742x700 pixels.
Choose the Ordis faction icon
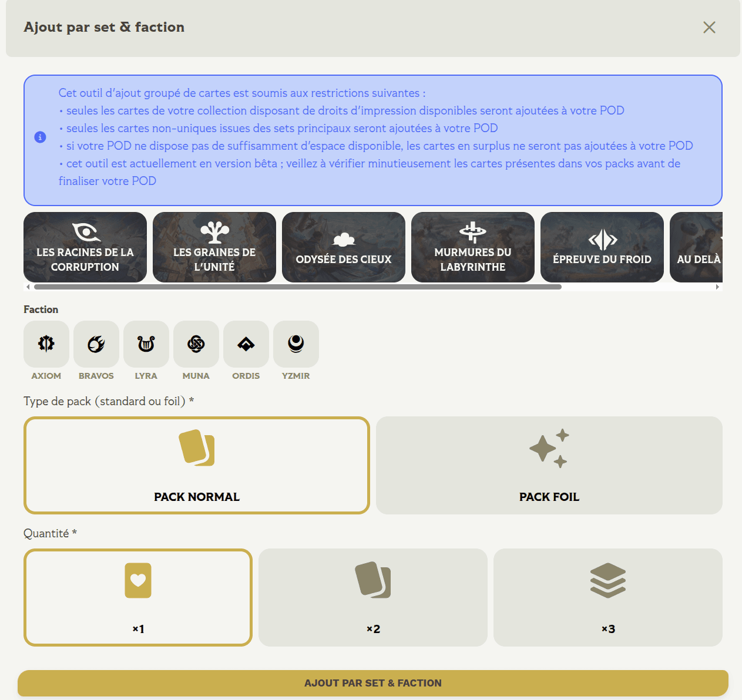tap(246, 344)
